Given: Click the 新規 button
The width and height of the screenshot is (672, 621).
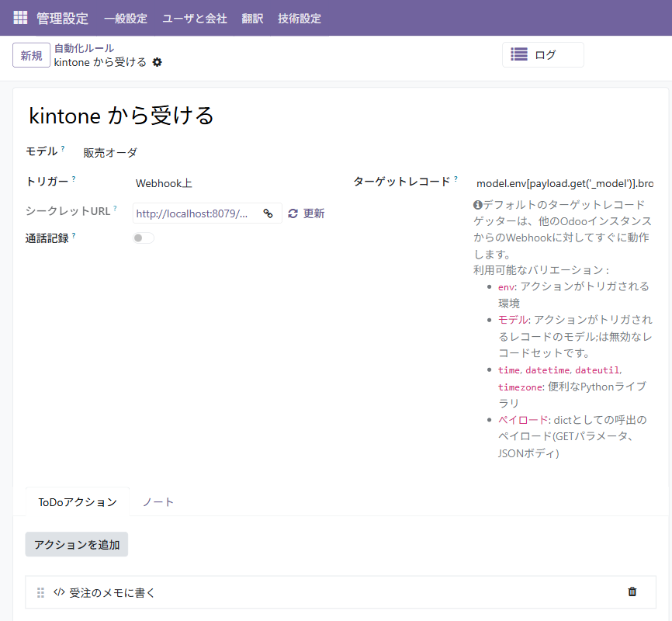Looking at the screenshot, I should click(x=31, y=55).
